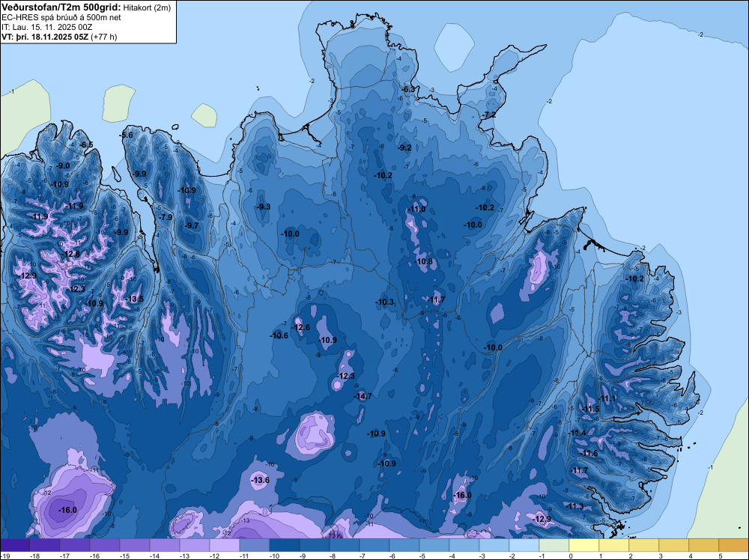Click the "-9.0" temperature value on map
749x560 pixels.
(x=63, y=166)
